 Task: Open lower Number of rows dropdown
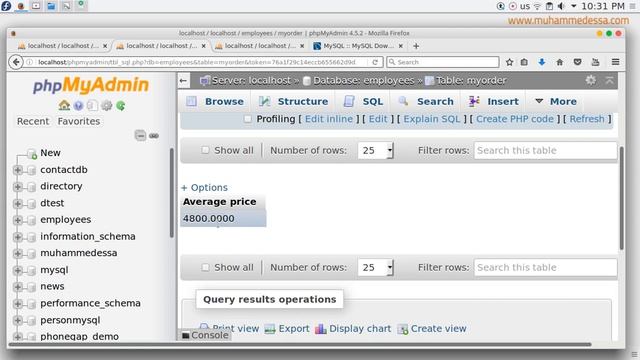point(375,267)
